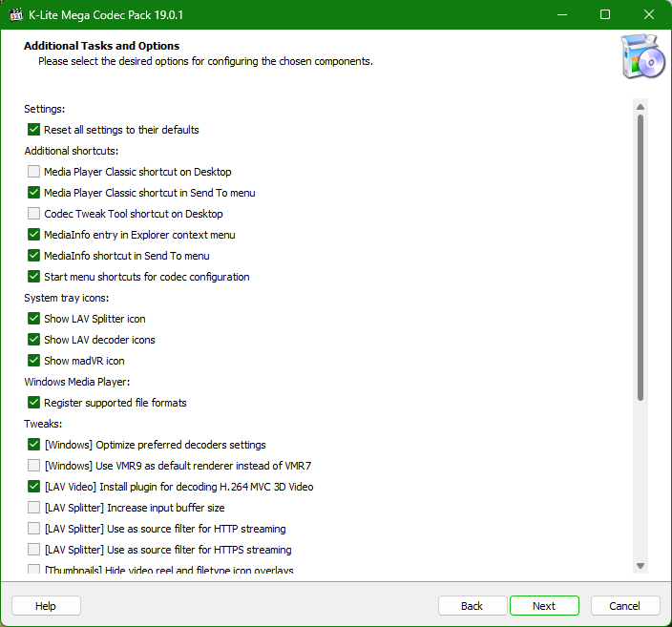Click the Additional Tasks and Options heading
Image resolution: width=672 pixels, height=627 pixels.
tap(101, 46)
